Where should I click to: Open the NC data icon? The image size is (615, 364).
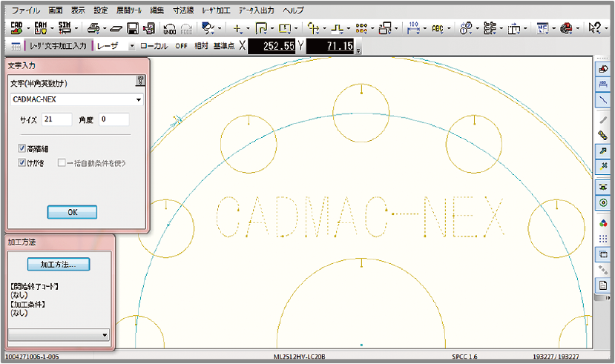coord(543,28)
